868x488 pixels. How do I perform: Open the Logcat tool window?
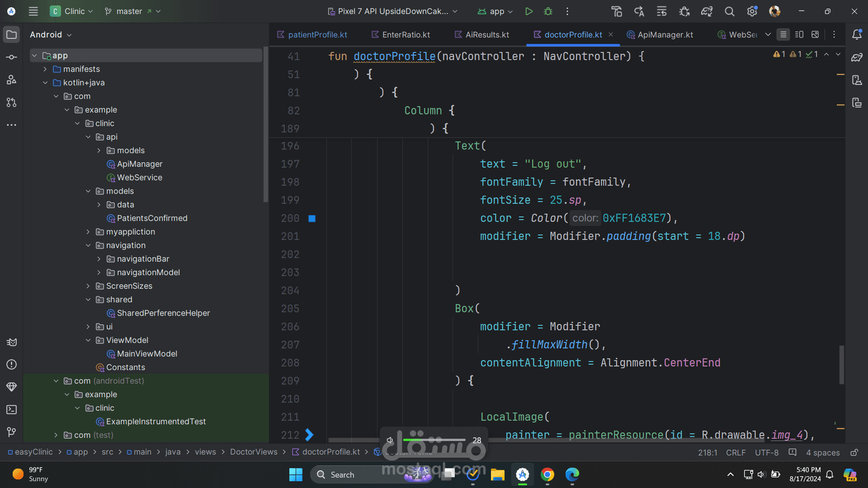(12, 342)
